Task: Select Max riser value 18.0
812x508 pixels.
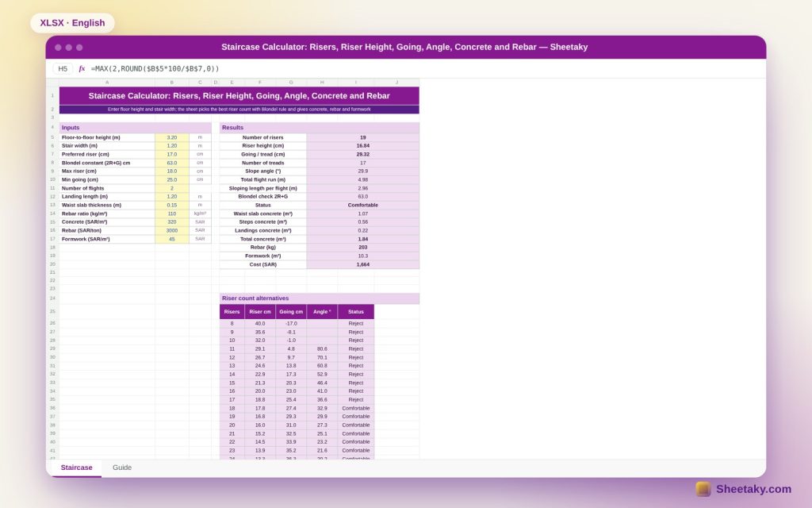Action: 172,171
